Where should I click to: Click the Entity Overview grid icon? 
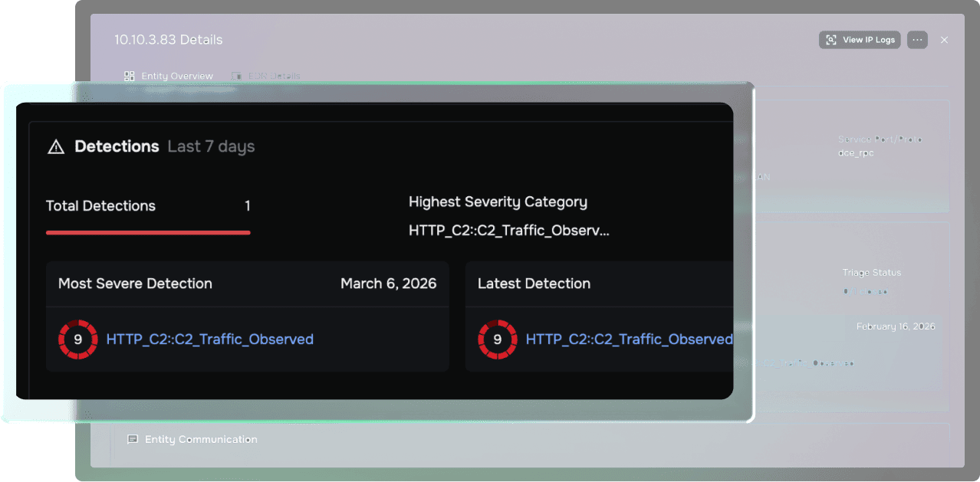point(129,77)
